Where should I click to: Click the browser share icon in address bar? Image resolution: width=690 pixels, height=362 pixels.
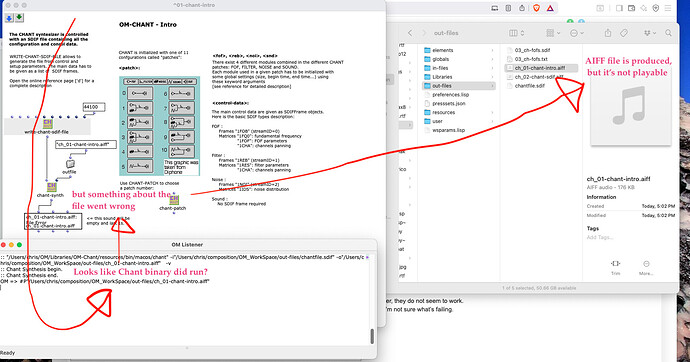point(522,8)
